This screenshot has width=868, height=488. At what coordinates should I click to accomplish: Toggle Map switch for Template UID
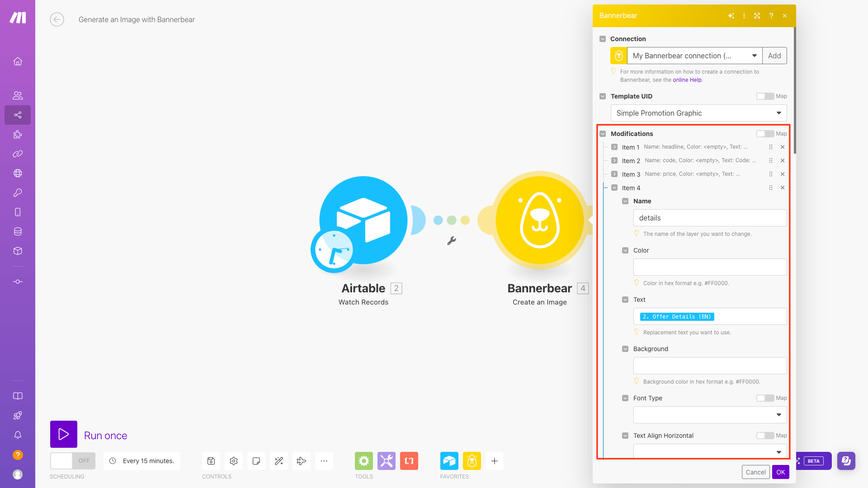pos(765,96)
